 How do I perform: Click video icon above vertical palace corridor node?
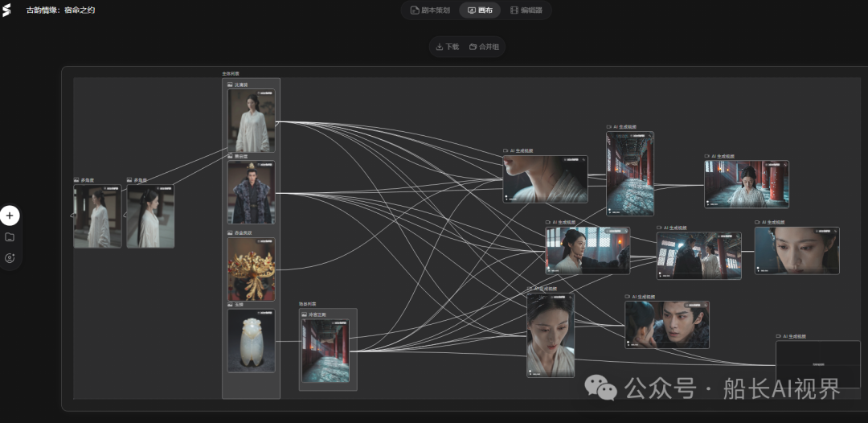click(609, 127)
